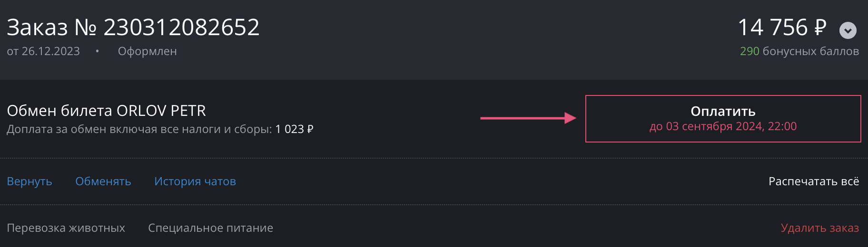The height and width of the screenshot is (247, 868).
Task: Click the dot separator before Оформлен
Action: pyautogui.click(x=97, y=51)
